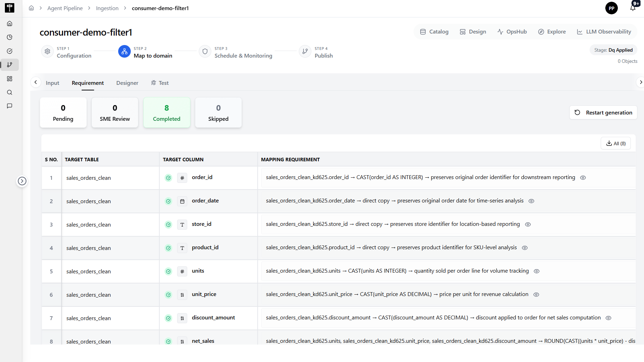Switch to the Input tab
Viewport: 644px width, 362px height.
52,83
